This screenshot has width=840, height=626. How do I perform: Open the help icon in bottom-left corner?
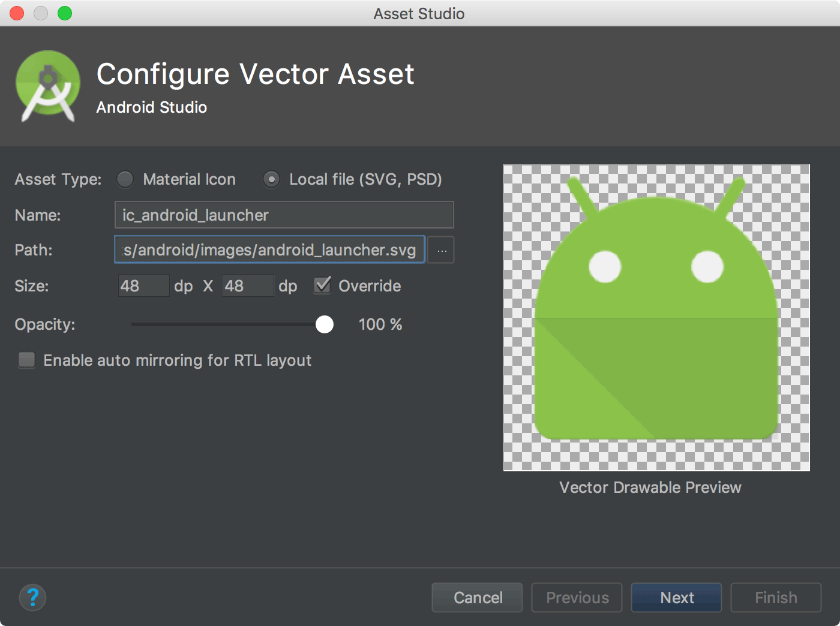point(33,597)
